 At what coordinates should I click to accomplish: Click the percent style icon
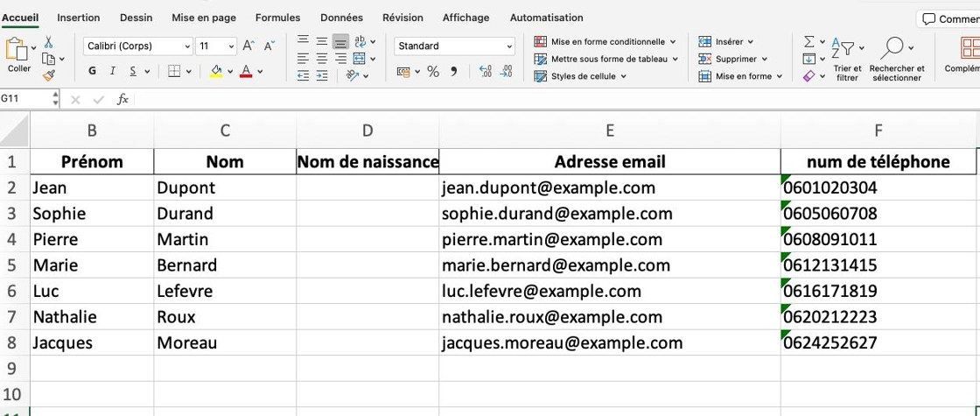(433, 72)
